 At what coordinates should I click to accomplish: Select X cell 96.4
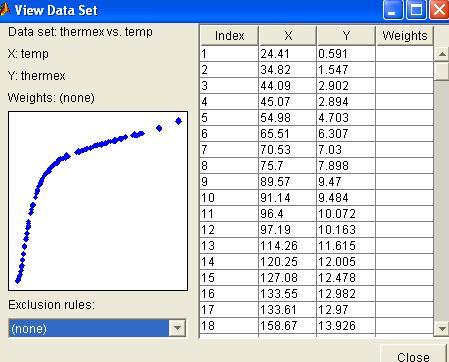pos(287,214)
